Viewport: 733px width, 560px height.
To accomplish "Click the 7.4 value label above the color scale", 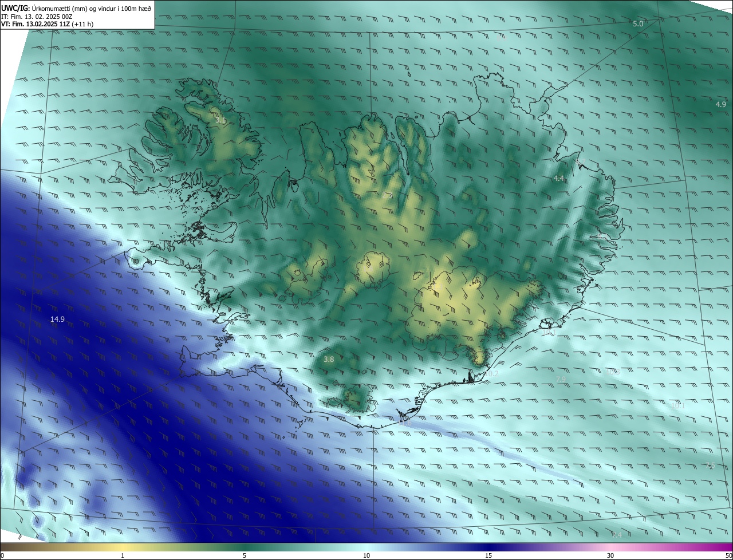I will pos(617,535).
